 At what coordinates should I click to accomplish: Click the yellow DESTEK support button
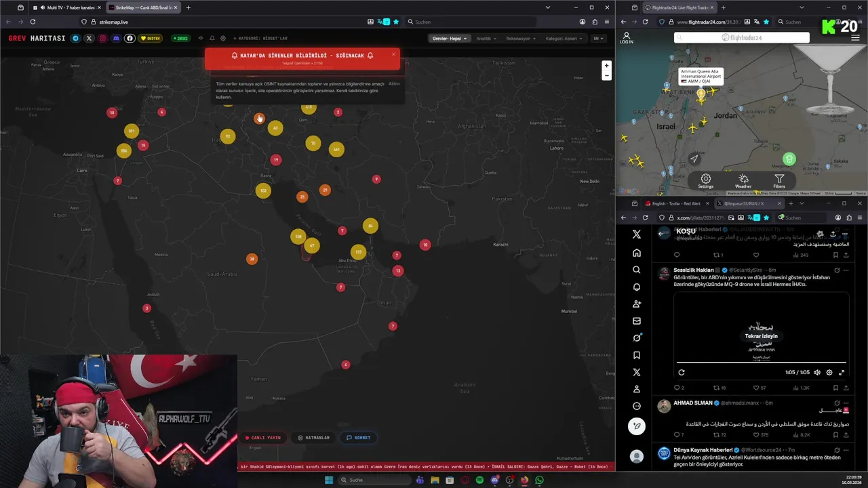click(x=151, y=39)
